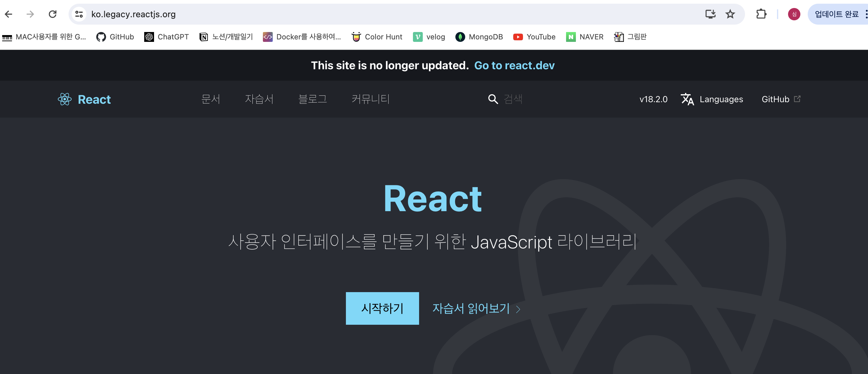
Task: Open the MongoDB bookmark
Action: pos(478,37)
